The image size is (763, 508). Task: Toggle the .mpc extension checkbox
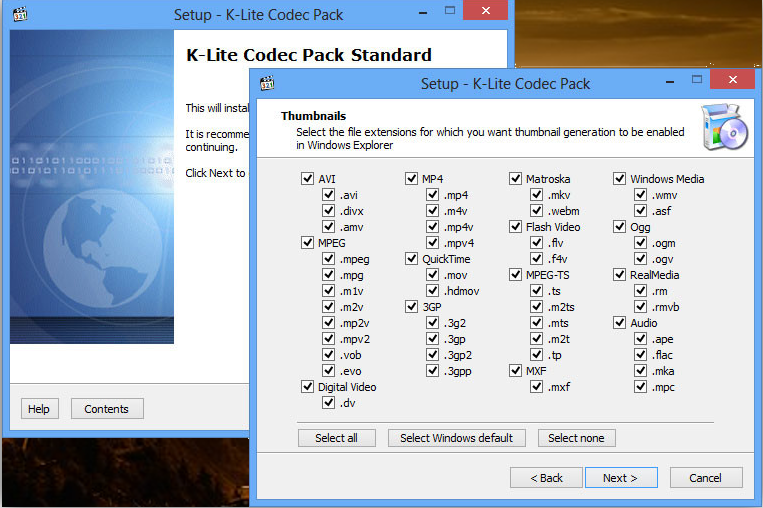pyautogui.click(x=640, y=387)
